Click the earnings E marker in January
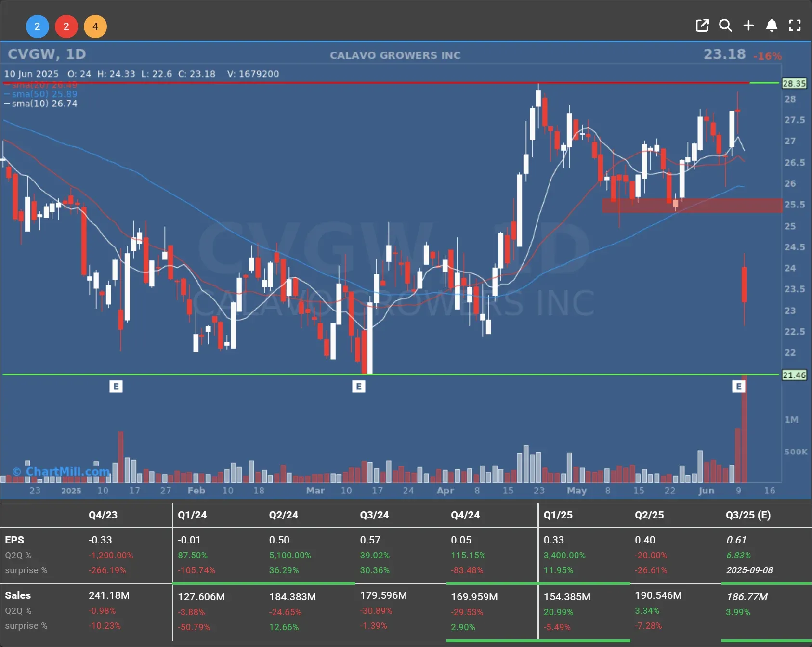This screenshot has width=812, height=647. pyautogui.click(x=116, y=387)
